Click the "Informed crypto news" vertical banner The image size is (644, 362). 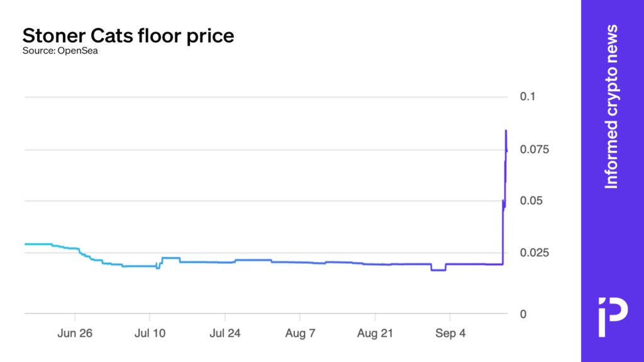tap(611, 107)
